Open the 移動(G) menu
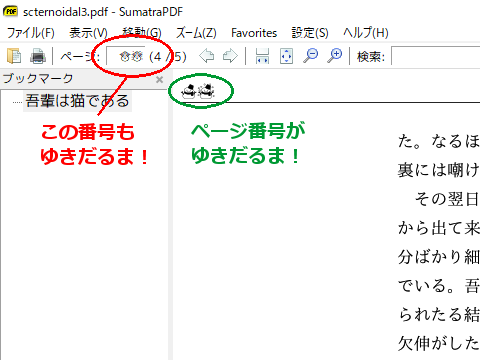This screenshot has width=480, height=360. tap(142, 33)
